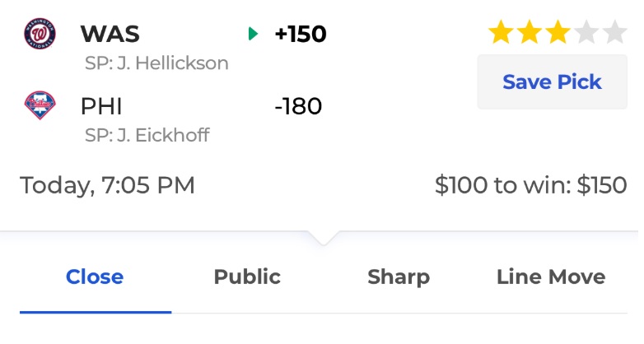Select the second gold rating star
The height and width of the screenshot is (344, 644).
(530, 33)
